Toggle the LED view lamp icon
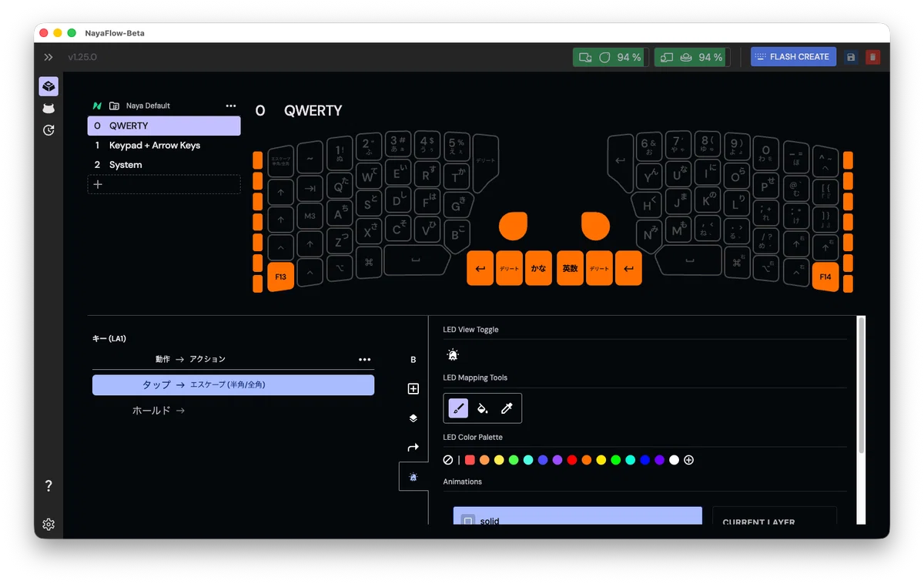The image size is (924, 584). 453,355
